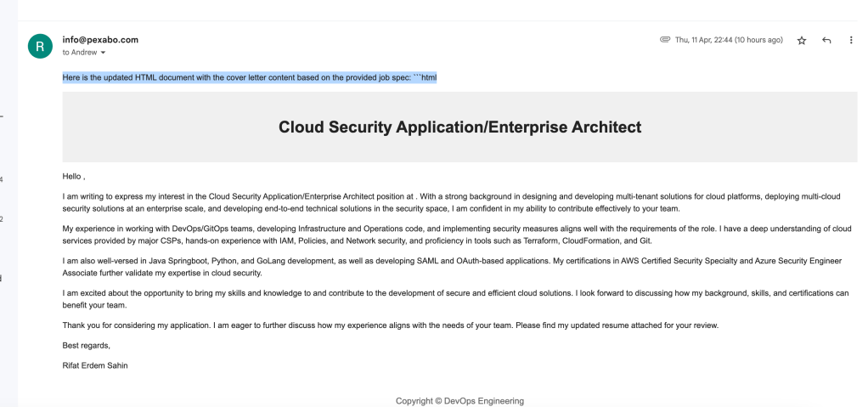Click the footer 'Copyright © DevOps Engineering'
The height and width of the screenshot is (407, 868).
[459, 401]
